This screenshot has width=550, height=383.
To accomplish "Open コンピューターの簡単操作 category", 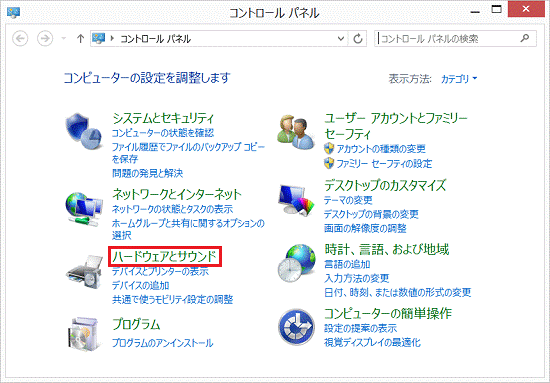I will point(388,313).
